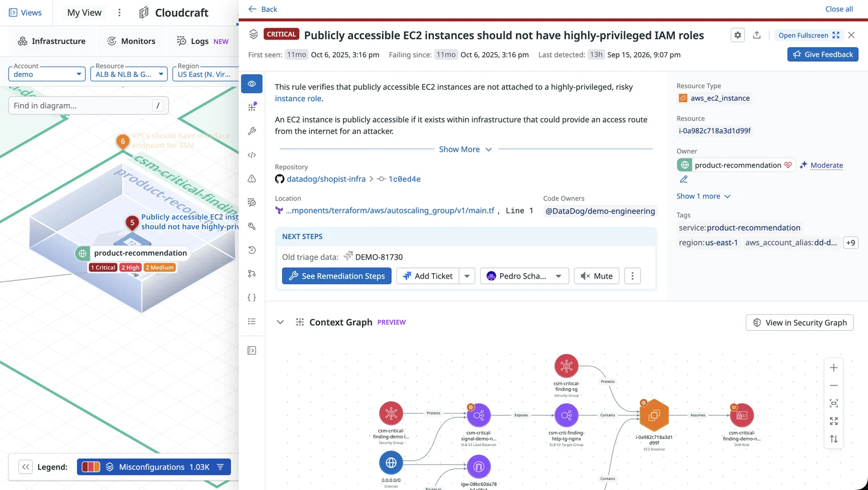Click See Remediation Steps button
The width and height of the screenshot is (868, 490).
[336, 276]
